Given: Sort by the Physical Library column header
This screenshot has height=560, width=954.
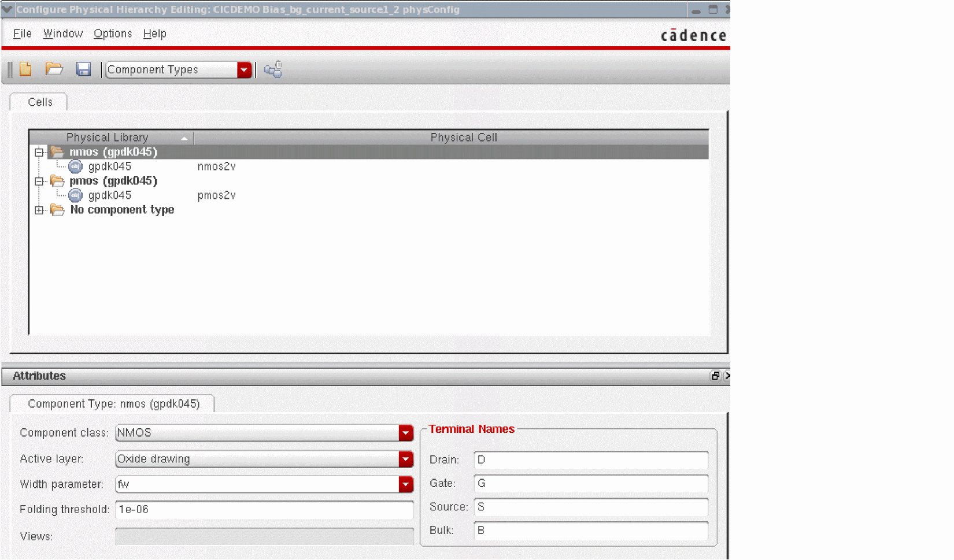Looking at the screenshot, I should [112, 138].
